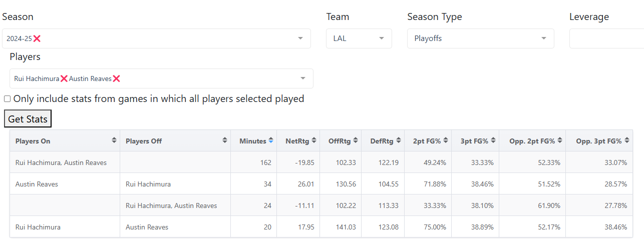The height and width of the screenshot is (242, 644).
Task: Open the Season dropdown
Action: coord(300,38)
